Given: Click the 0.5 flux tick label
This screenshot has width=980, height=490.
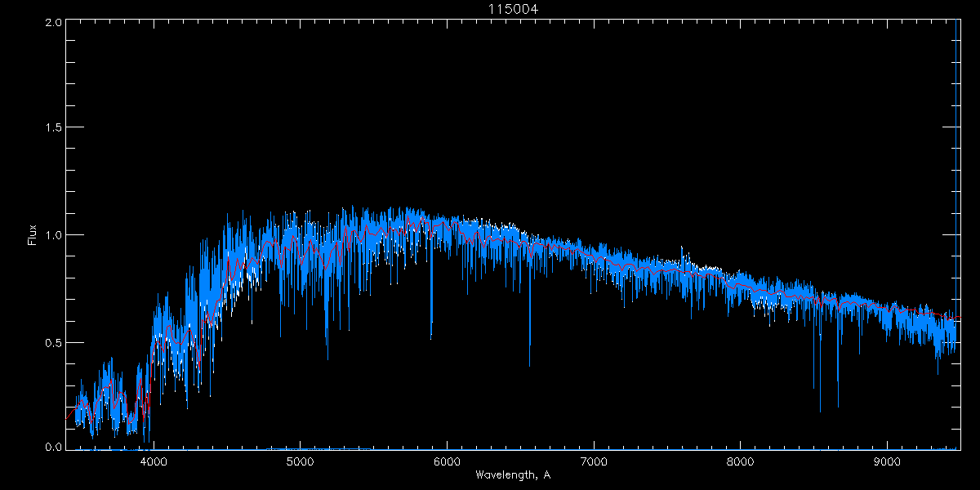Looking at the screenshot, I should 53,342.
